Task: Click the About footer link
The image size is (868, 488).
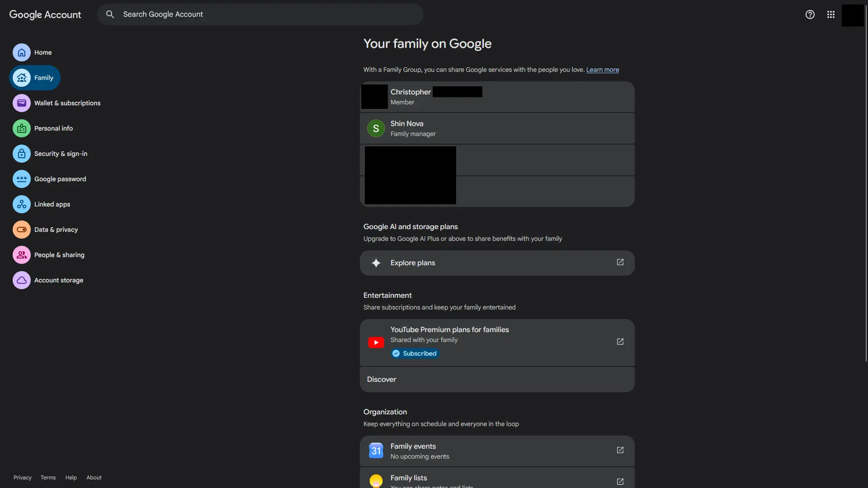Action: pyautogui.click(x=94, y=478)
